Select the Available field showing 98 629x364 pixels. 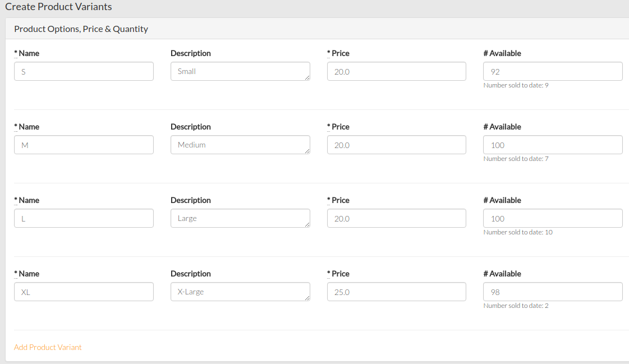click(x=553, y=292)
